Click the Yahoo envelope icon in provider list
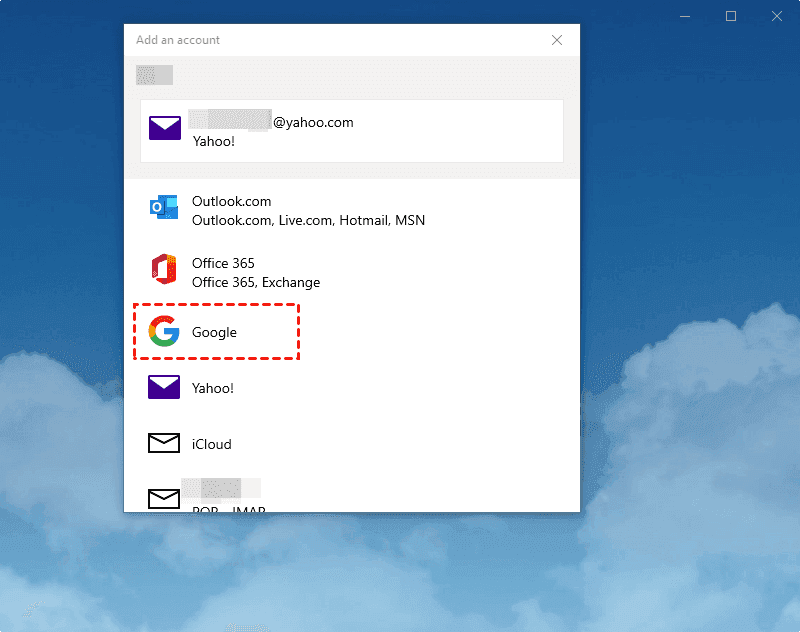Image resolution: width=800 pixels, height=632 pixels. click(x=164, y=387)
